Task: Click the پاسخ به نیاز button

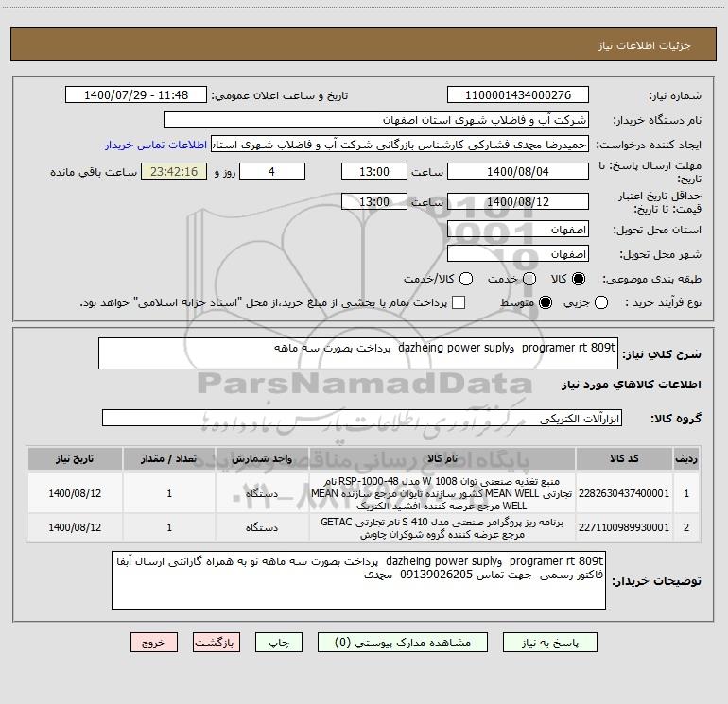Action: (x=549, y=643)
